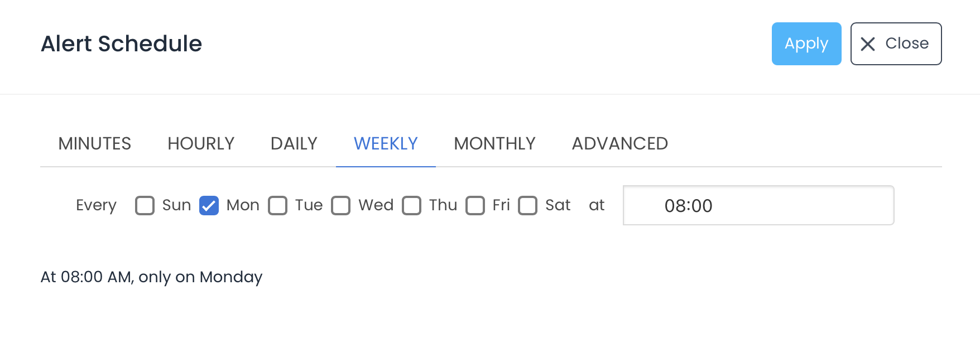Click the 08:00 time input field

coord(758,205)
